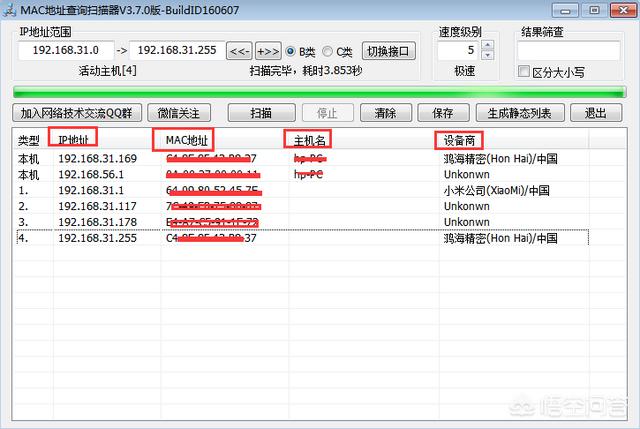Screen dimensions: 640x429
Task: Click the 切换接口 button
Action: (x=389, y=51)
